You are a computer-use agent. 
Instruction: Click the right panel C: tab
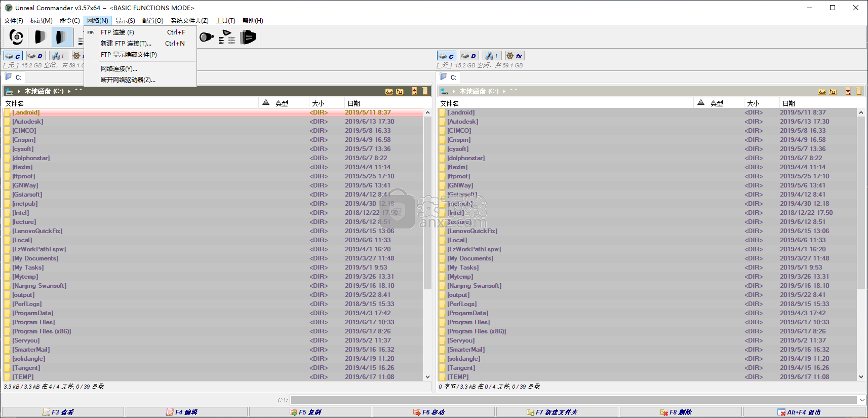[x=449, y=77]
